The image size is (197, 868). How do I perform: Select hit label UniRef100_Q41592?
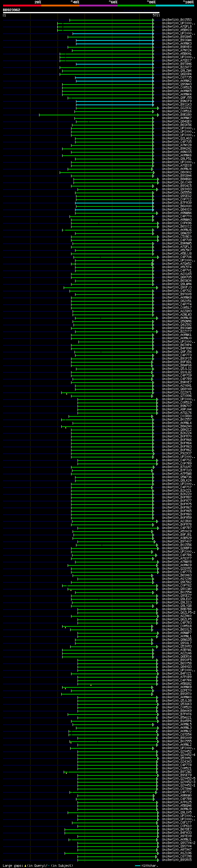click(x=177, y=325)
